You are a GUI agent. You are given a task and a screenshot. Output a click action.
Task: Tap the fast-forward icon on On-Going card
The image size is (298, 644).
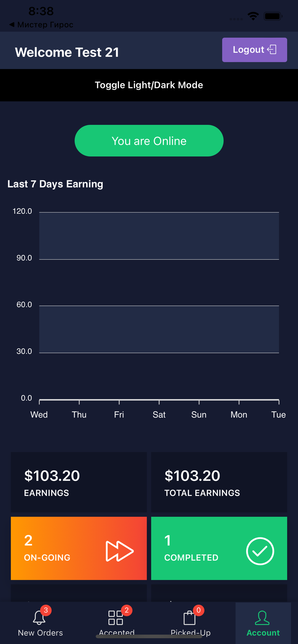120,551
